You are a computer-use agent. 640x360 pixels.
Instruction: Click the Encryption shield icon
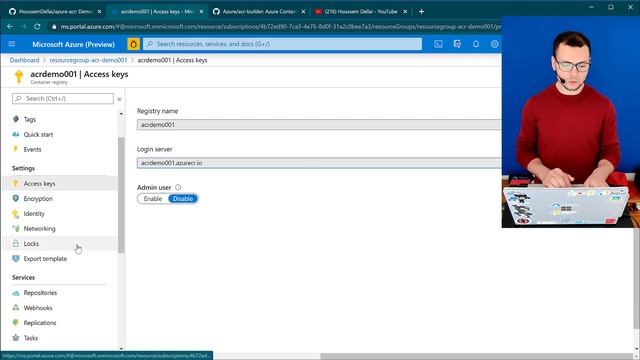coord(16,198)
